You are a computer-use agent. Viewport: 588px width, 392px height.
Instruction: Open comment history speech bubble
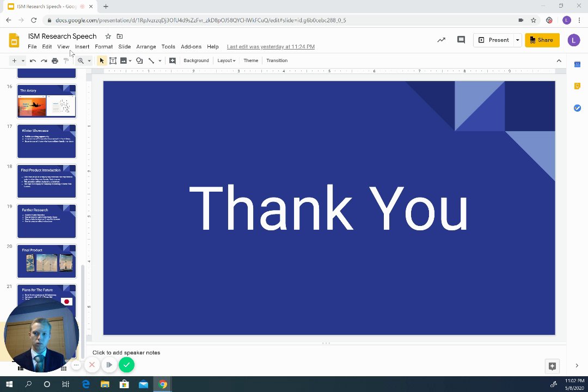click(461, 40)
